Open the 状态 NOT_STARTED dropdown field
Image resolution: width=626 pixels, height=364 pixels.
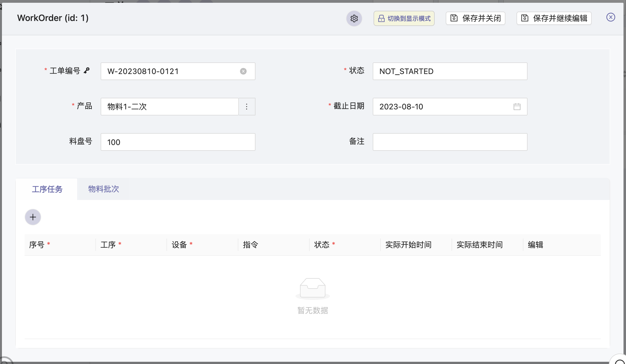pyautogui.click(x=450, y=71)
